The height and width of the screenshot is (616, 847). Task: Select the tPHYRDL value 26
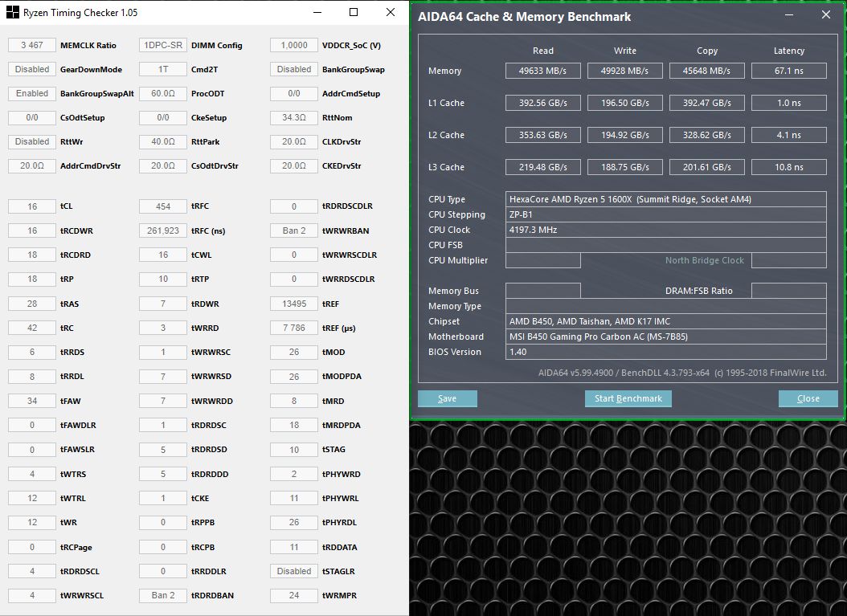point(294,522)
